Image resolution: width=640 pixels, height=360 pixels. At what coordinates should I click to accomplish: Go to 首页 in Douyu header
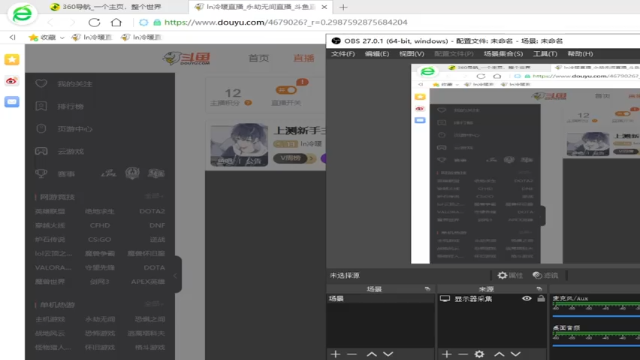click(259, 58)
